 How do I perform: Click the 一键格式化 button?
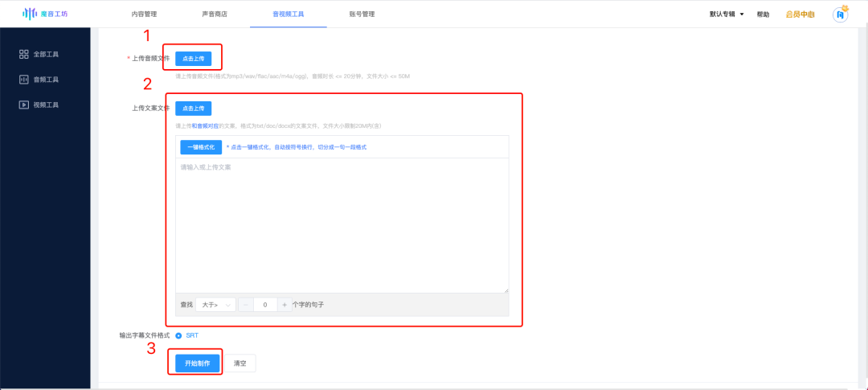[x=201, y=147]
